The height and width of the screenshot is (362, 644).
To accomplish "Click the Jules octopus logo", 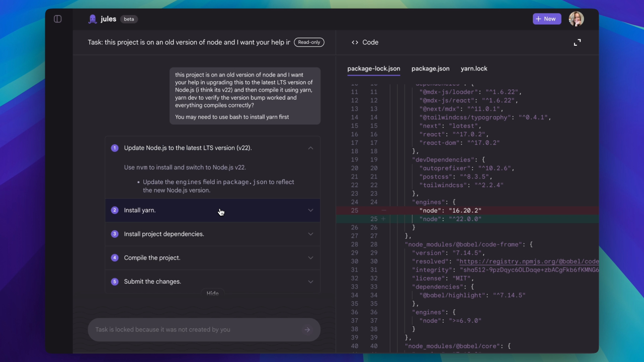I will pyautogui.click(x=93, y=19).
